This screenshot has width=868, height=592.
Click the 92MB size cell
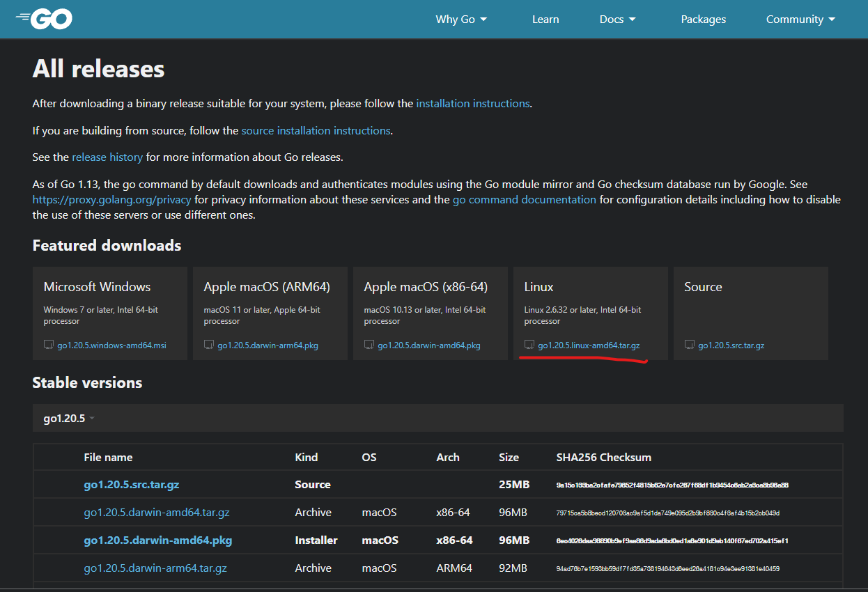(513, 568)
